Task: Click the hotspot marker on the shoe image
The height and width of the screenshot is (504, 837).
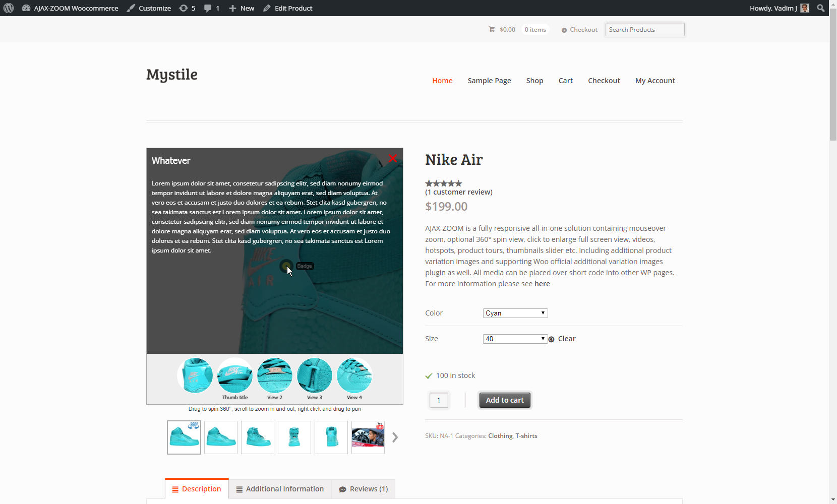Action: click(x=286, y=266)
